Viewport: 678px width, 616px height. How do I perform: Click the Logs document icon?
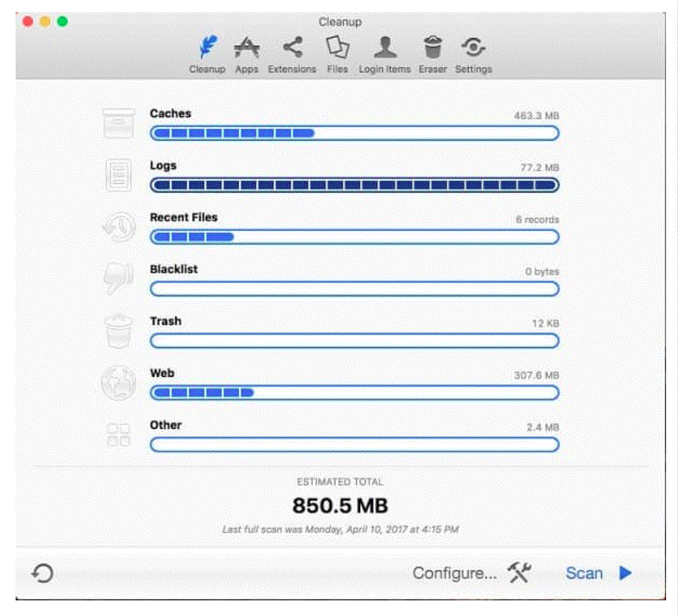coord(118,176)
